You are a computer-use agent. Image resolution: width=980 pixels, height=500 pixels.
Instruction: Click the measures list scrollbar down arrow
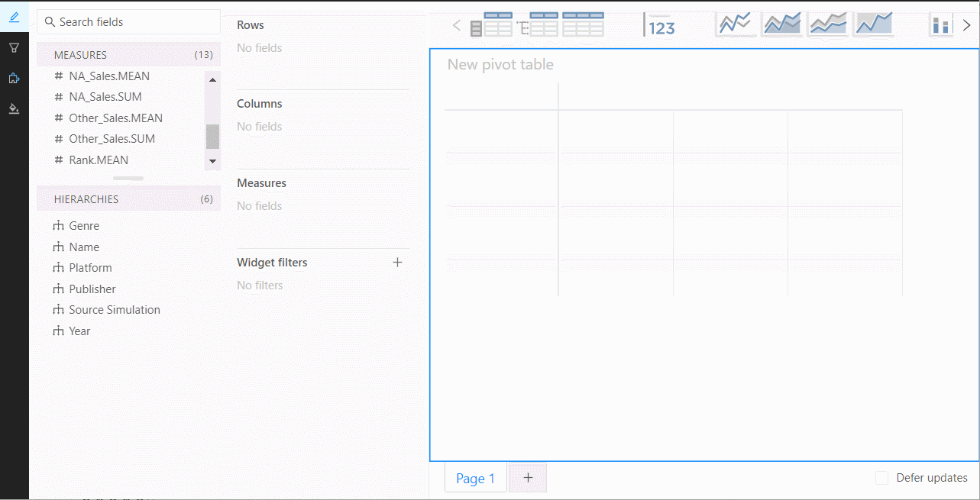tap(213, 161)
